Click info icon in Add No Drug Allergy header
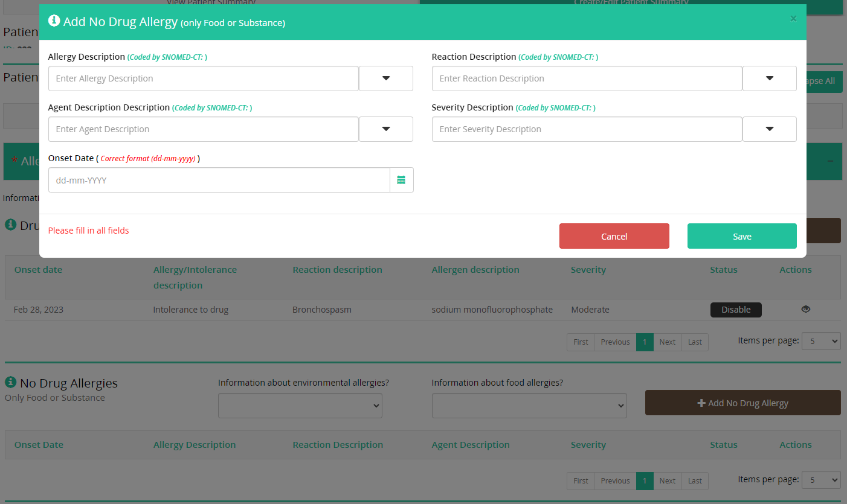The image size is (847, 504). point(54,21)
